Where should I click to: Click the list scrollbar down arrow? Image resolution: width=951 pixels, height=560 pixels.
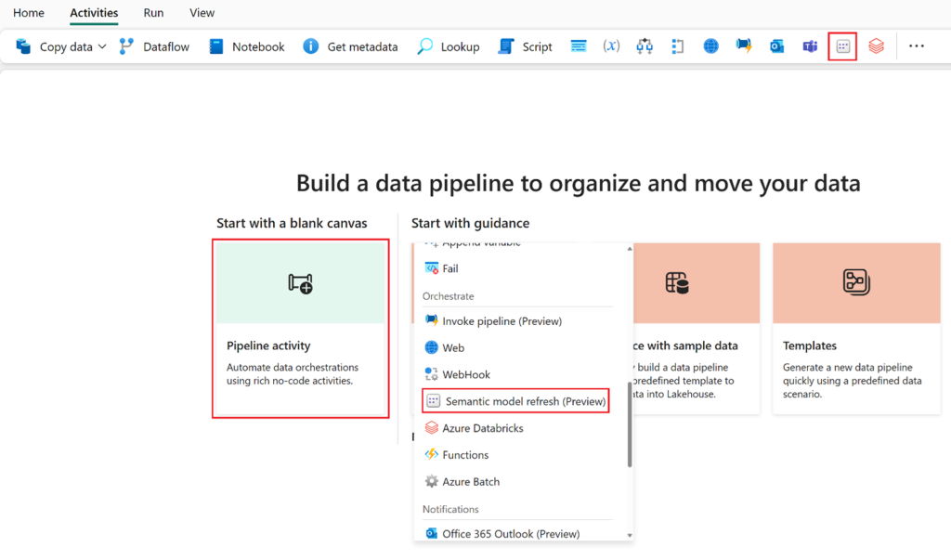630,535
